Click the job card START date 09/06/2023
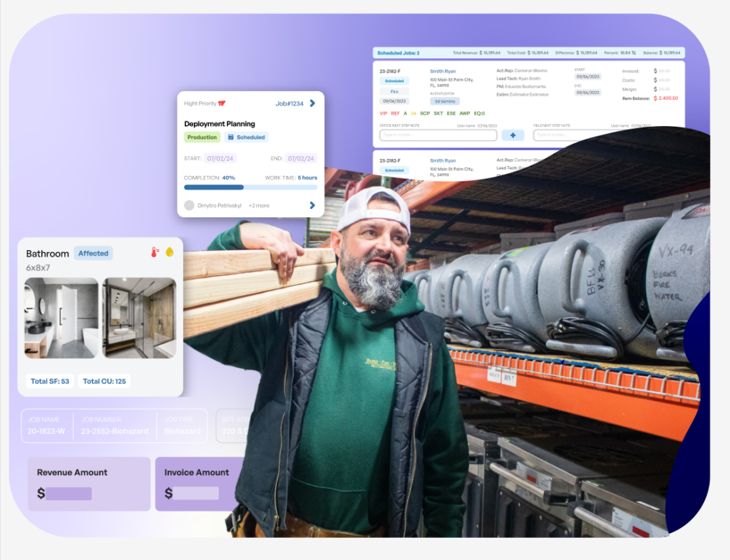Image resolution: width=730 pixels, height=560 pixels. coord(588,77)
